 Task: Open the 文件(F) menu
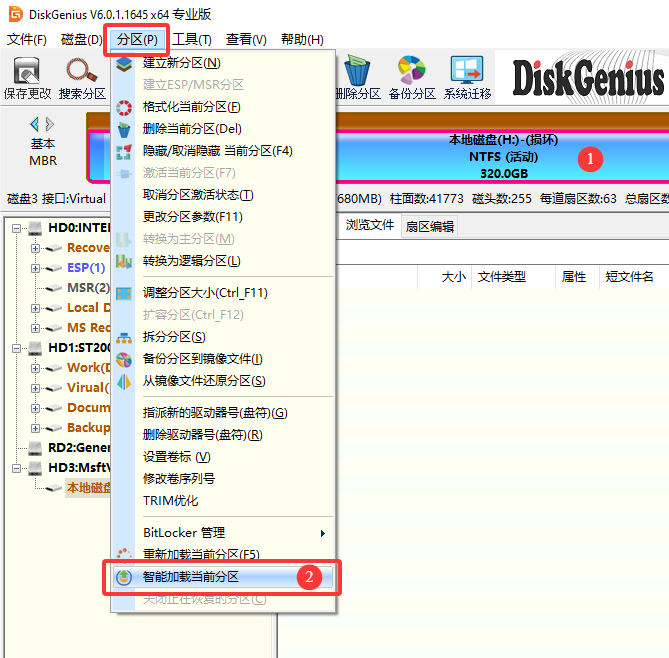point(26,40)
